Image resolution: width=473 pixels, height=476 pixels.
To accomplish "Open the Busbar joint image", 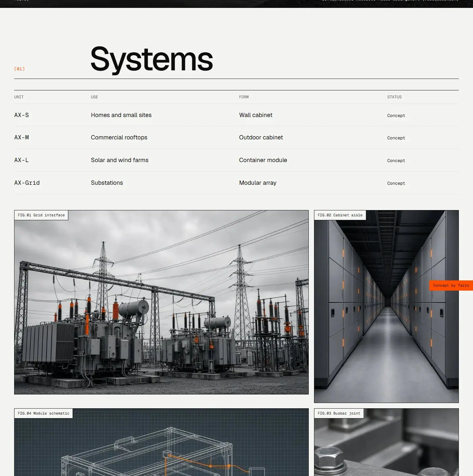I will coord(386,442).
